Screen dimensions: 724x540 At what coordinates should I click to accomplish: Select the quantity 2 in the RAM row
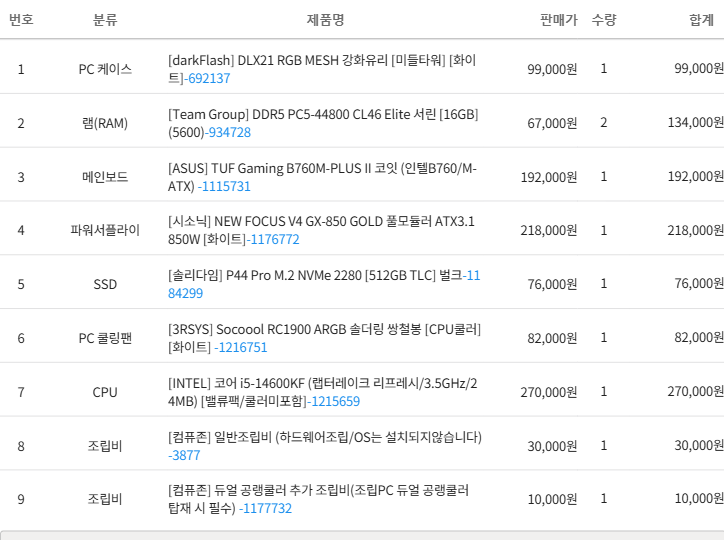click(604, 123)
